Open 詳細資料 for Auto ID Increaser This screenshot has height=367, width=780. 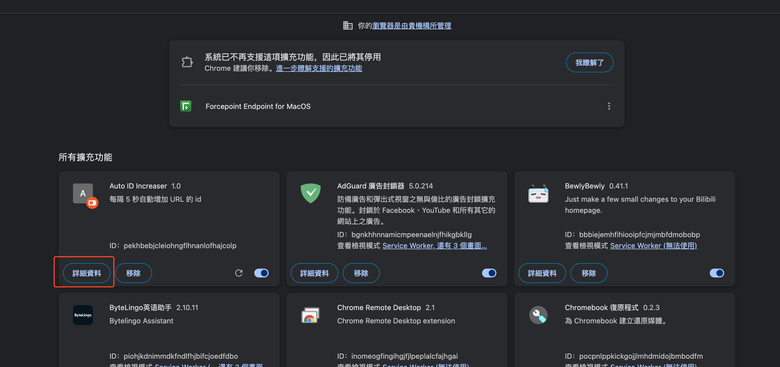[87, 273]
